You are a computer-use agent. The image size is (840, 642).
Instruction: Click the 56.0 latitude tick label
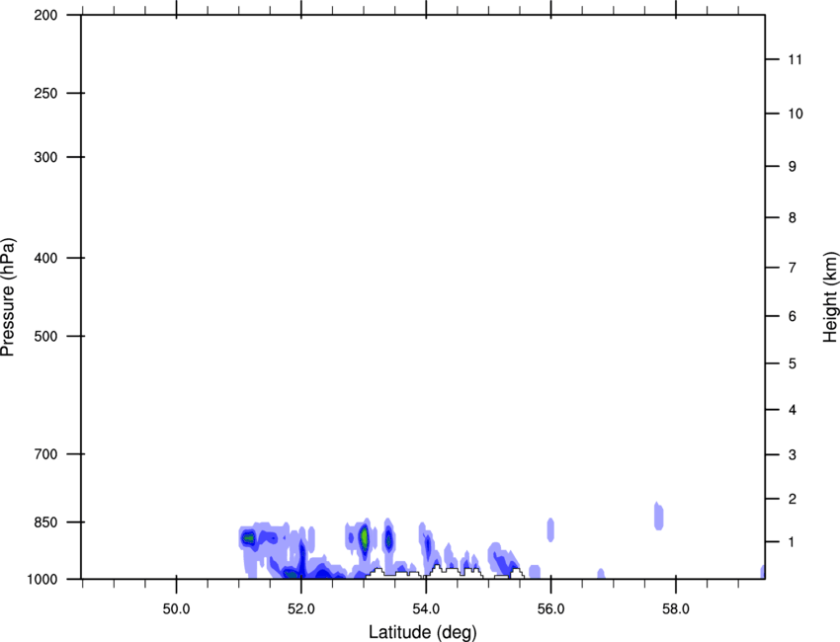click(551, 609)
